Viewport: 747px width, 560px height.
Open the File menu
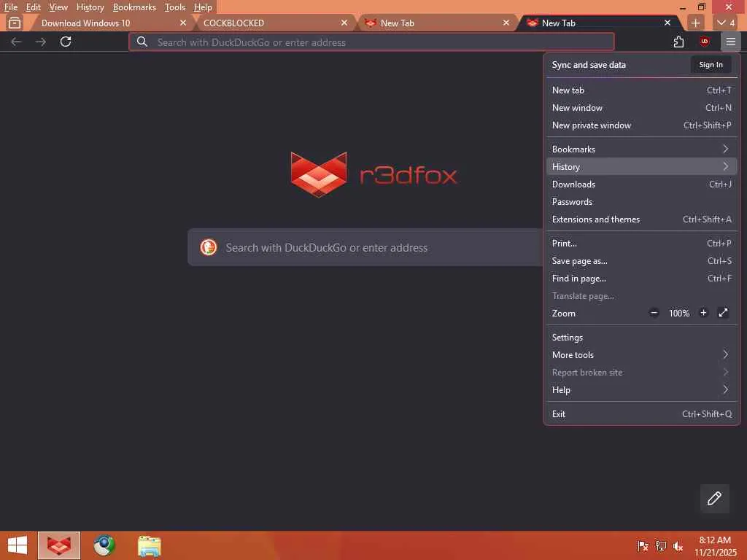(x=10, y=7)
